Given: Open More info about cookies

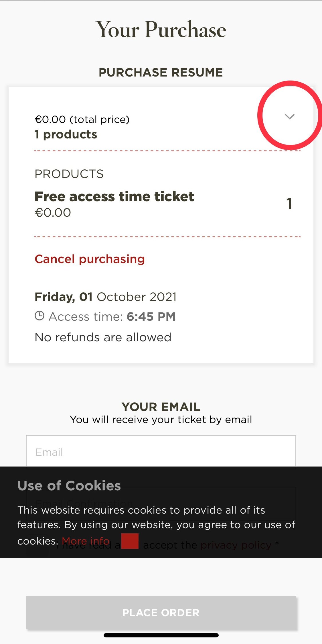Looking at the screenshot, I should [x=86, y=541].
